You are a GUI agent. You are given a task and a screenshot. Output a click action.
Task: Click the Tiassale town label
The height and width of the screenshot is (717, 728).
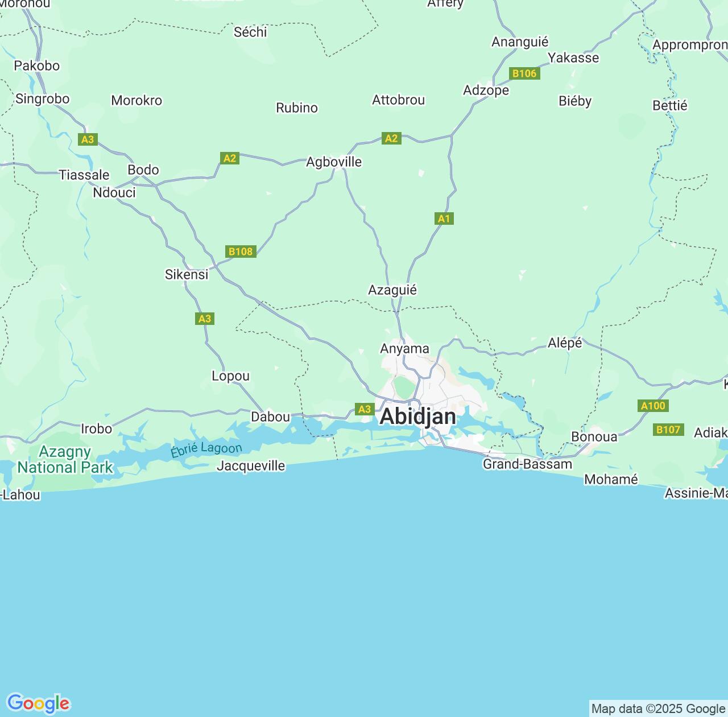84,175
